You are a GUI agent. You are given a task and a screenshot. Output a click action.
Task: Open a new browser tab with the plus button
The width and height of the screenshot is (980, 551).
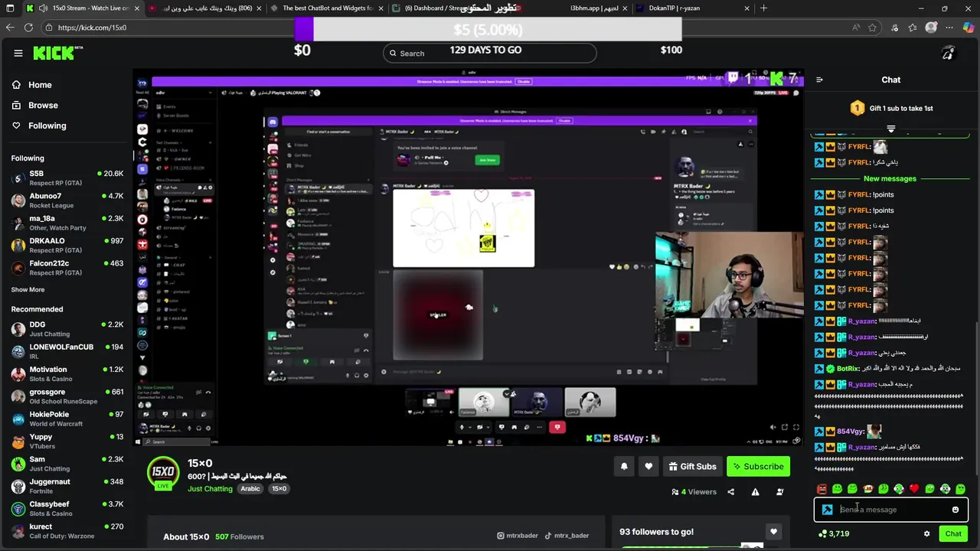click(x=763, y=8)
